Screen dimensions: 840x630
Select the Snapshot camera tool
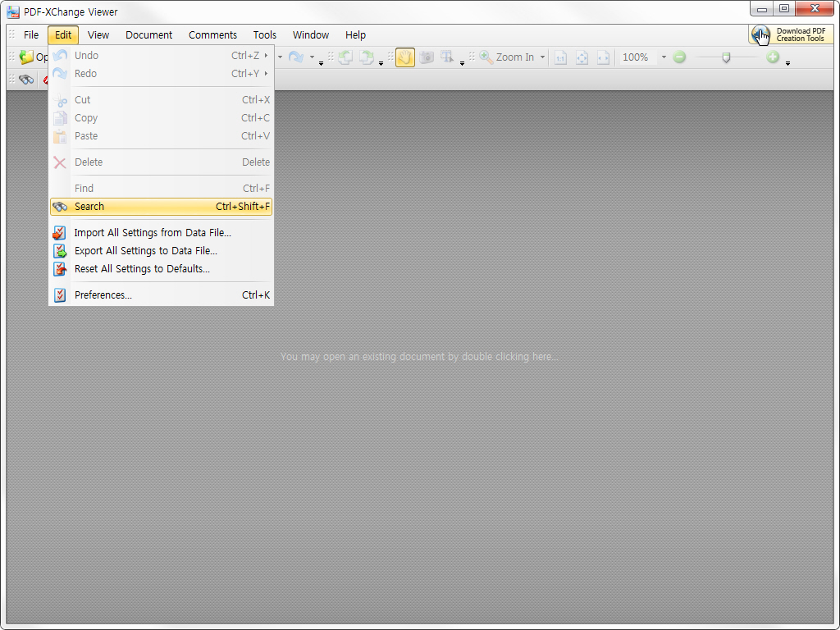click(x=427, y=57)
